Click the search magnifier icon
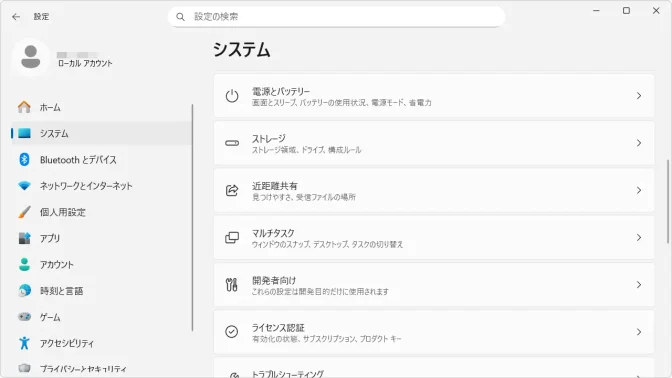This screenshot has height=378, width=672. coord(180,17)
